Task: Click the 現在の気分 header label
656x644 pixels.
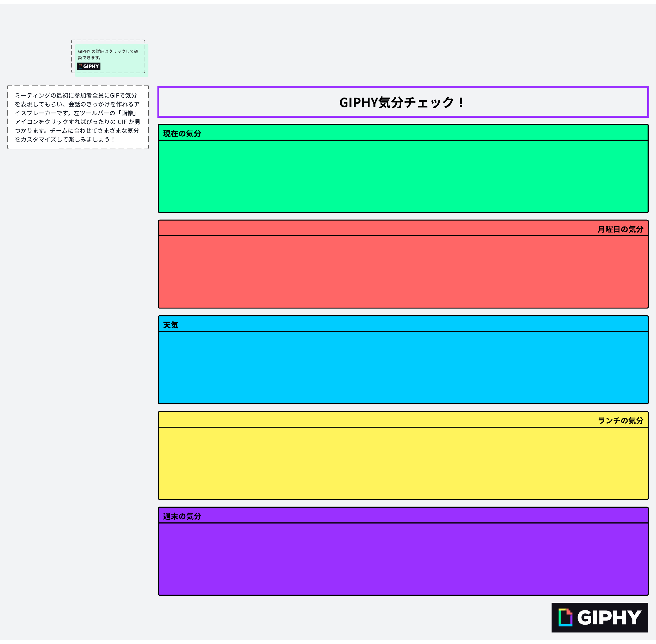Action: (x=182, y=134)
